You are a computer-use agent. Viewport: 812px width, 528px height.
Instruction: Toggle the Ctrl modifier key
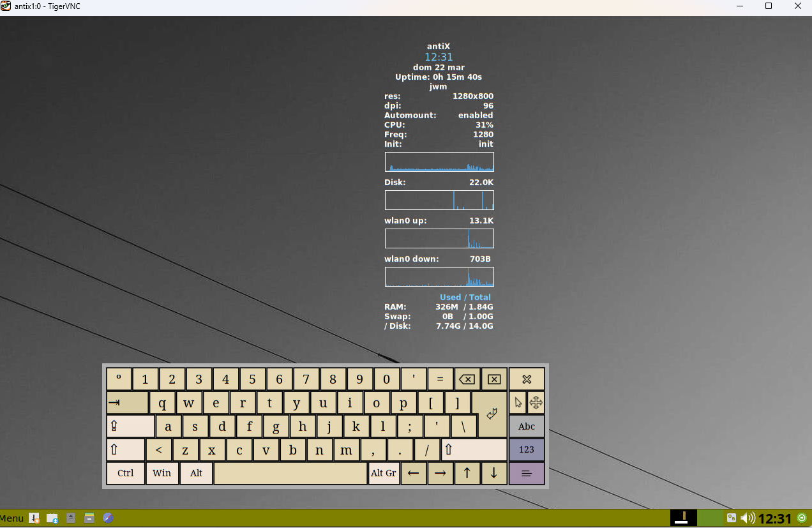(125, 473)
